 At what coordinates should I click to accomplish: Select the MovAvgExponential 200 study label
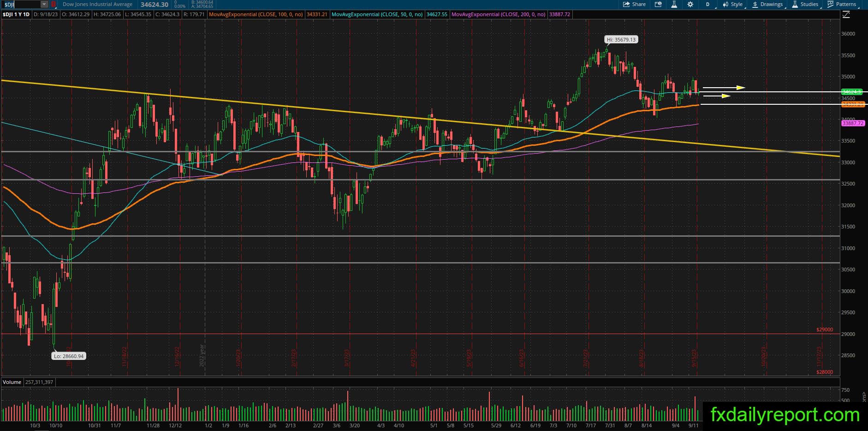(x=499, y=15)
